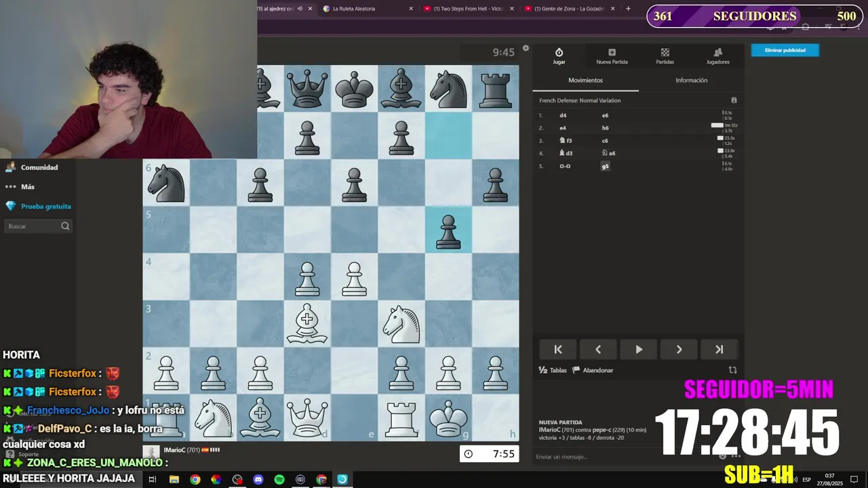Select castling move O-O in list
Viewport: 868px width, 488px height.
coord(565,166)
